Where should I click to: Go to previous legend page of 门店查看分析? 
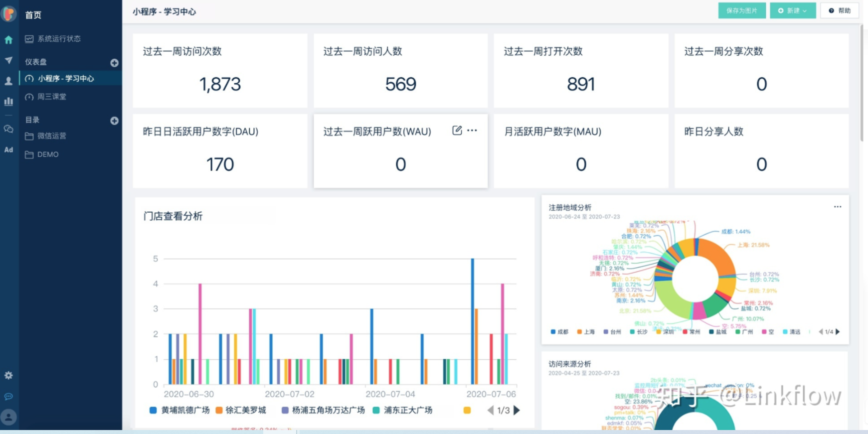[491, 410]
